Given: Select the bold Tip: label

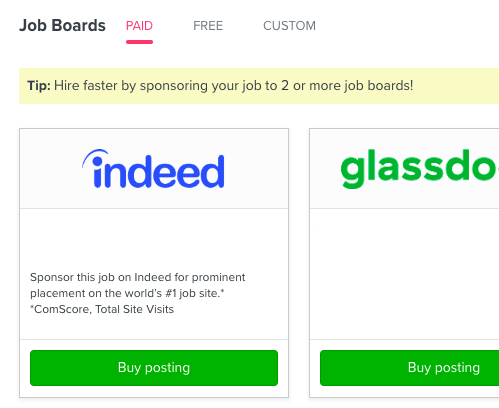Looking at the screenshot, I should 39,86.
